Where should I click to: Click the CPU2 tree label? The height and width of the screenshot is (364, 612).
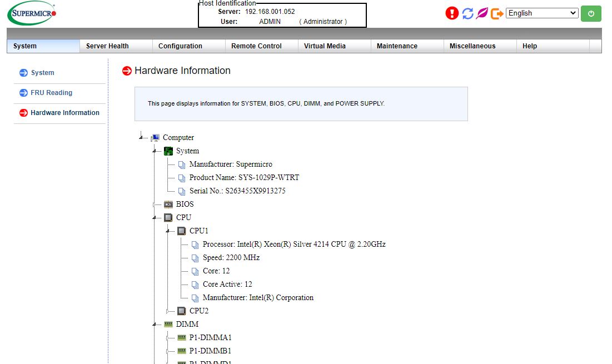(x=198, y=311)
